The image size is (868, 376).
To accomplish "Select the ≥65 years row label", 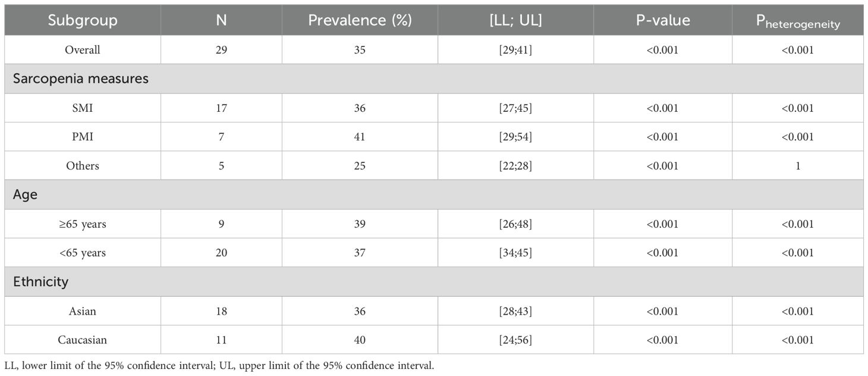I will [83, 224].
